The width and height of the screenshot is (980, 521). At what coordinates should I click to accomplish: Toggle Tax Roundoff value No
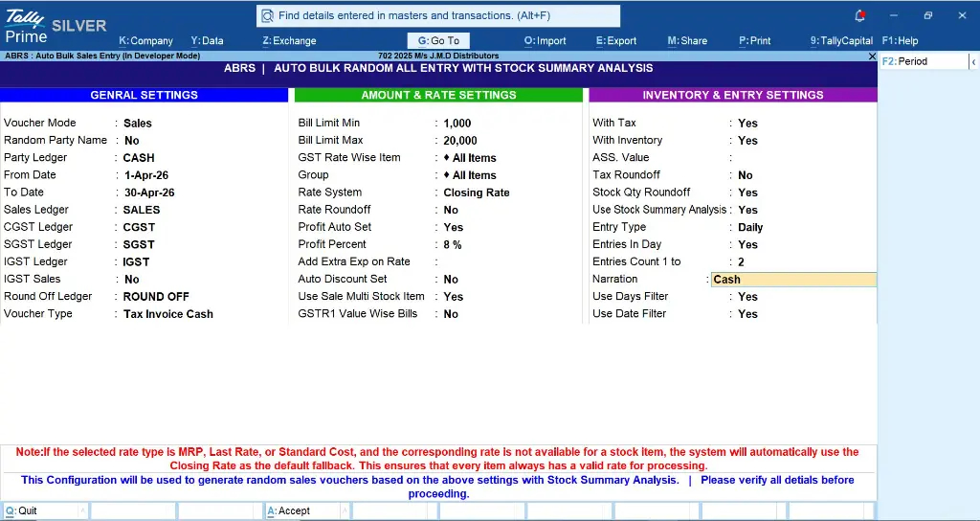pos(745,176)
